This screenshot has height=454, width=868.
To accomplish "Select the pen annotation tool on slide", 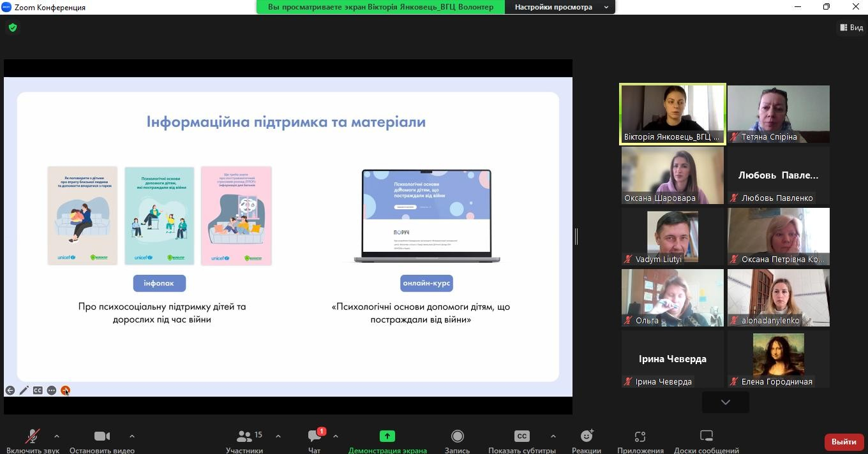I will coord(24,390).
